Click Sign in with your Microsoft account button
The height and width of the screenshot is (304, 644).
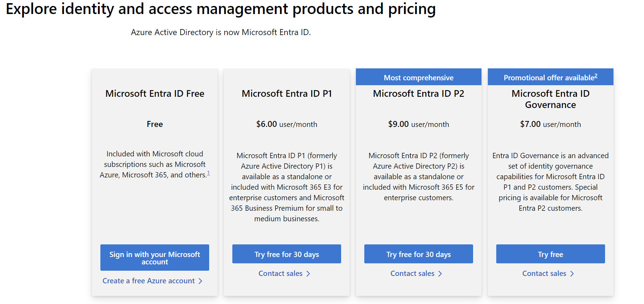pyautogui.click(x=155, y=258)
